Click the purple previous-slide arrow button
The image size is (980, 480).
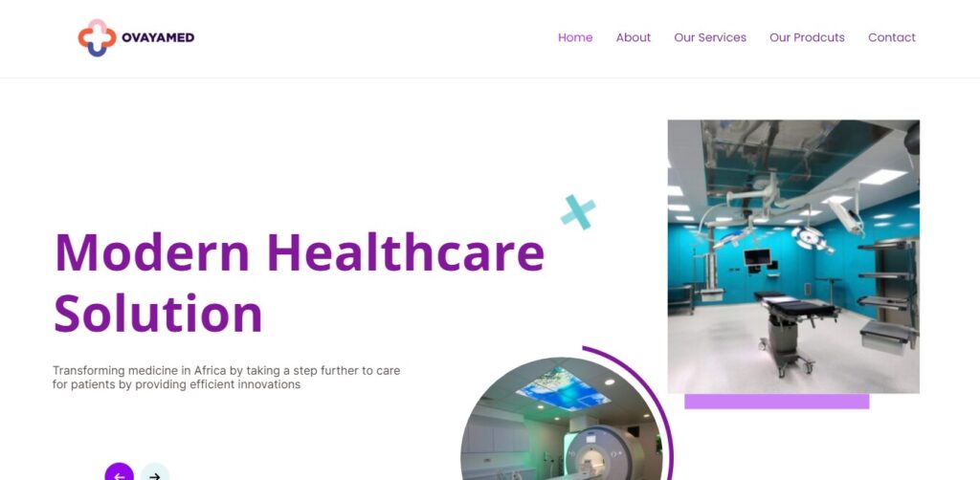pyautogui.click(x=119, y=471)
